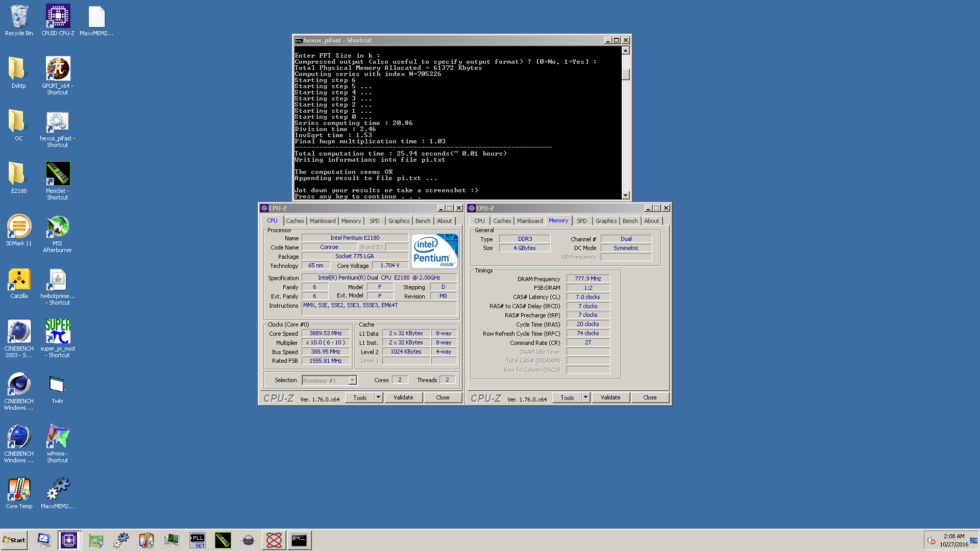Click the Name field Intel Pentium E2180
Image resolution: width=980 pixels, height=551 pixels.
click(355, 238)
